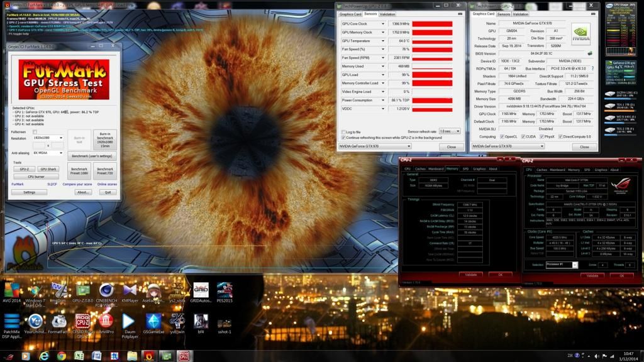The height and width of the screenshot is (362, 644).
Task: Launch the PES2015 desktop icon
Action: (x=225, y=292)
